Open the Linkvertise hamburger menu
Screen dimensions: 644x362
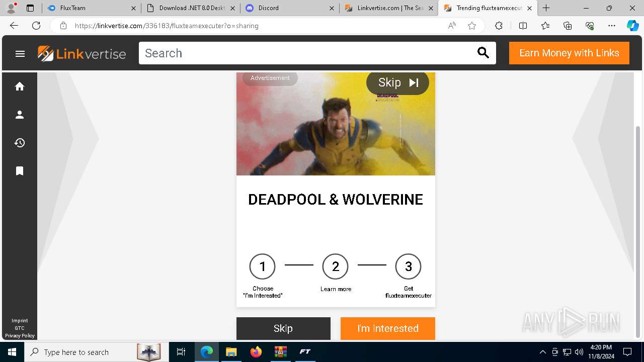pos(20,53)
